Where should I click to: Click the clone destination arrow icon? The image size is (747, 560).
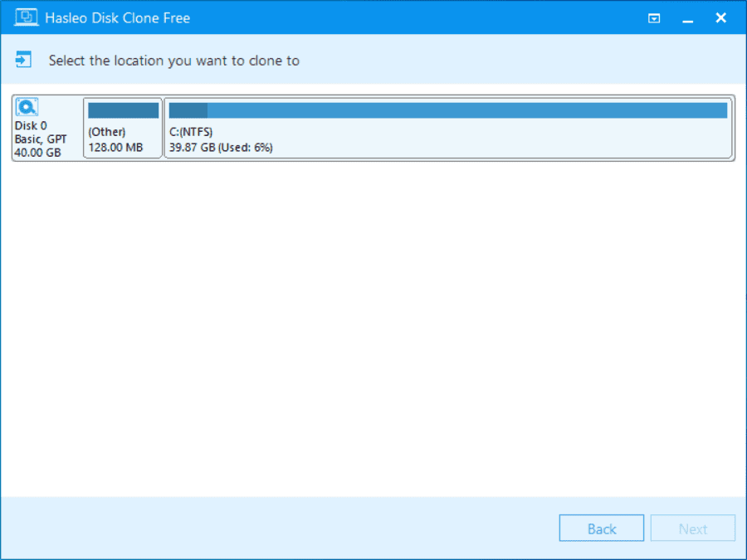pyautogui.click(x=23, y=60)
